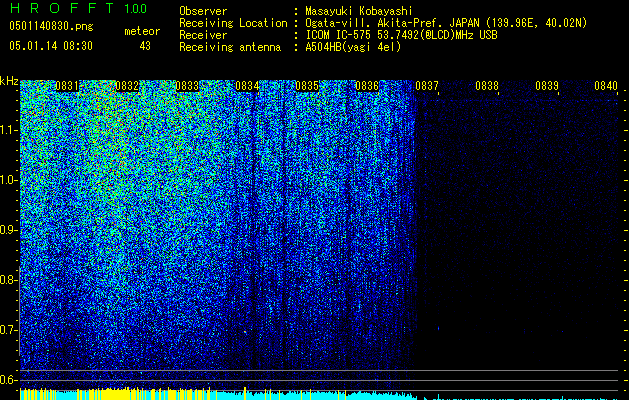The image size is (629, 400).
Task: Click the antenna A504HB(yagi 4el) text
Action: [x=353, y=47]
